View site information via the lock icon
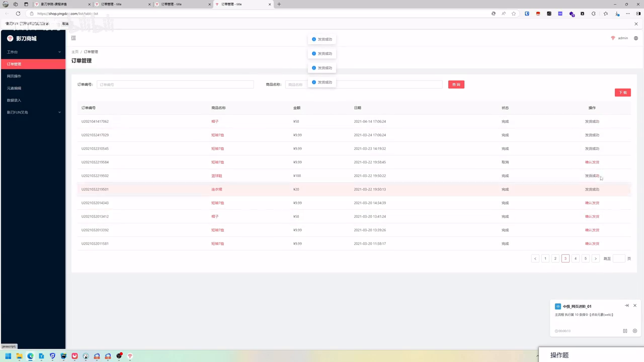The image size is (644, 362). click(32, 14)
